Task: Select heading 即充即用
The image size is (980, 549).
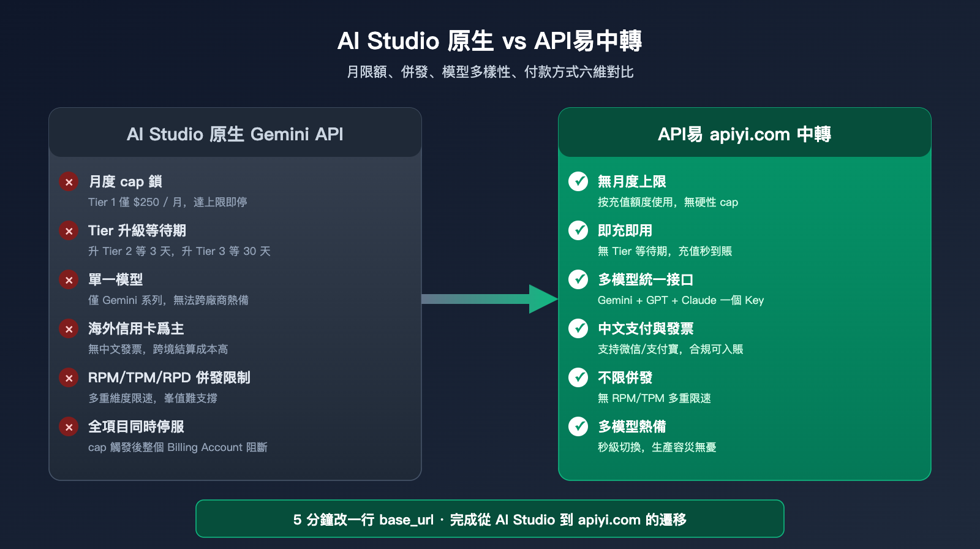Action: tap(625, 231)
